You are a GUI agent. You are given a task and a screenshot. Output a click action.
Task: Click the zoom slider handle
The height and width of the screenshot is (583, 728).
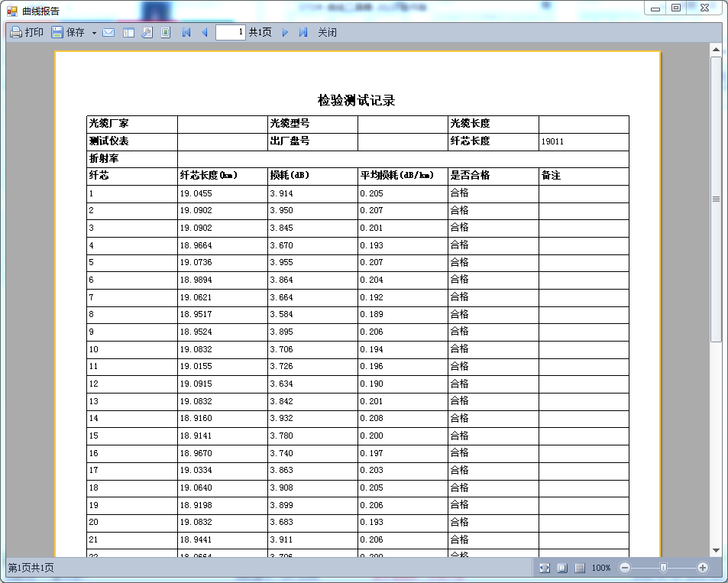[x=663, y=568]
